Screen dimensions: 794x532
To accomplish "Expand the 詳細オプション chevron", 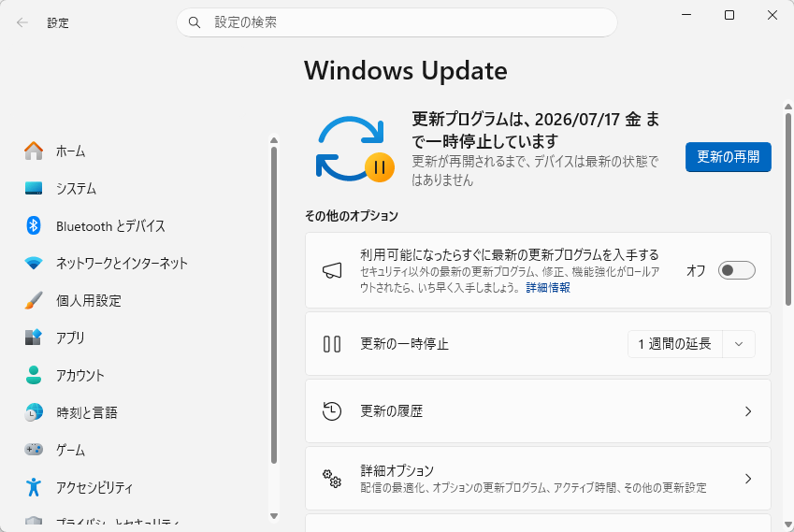I will tap(748, 479).
